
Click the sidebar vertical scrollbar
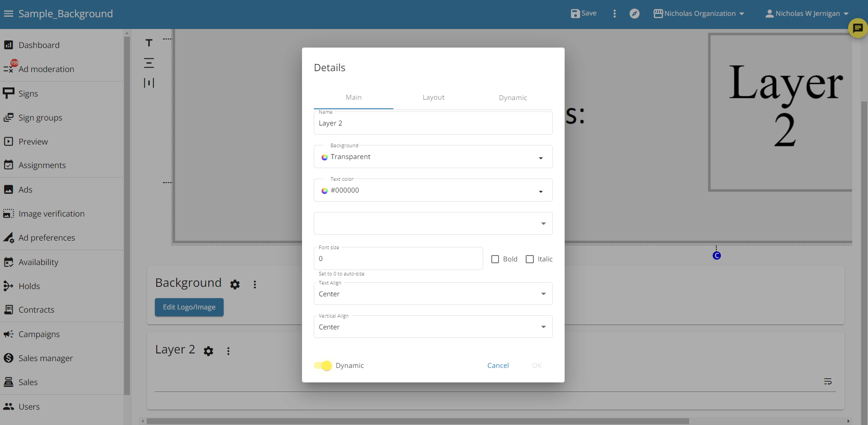click(x=127, y=215)
